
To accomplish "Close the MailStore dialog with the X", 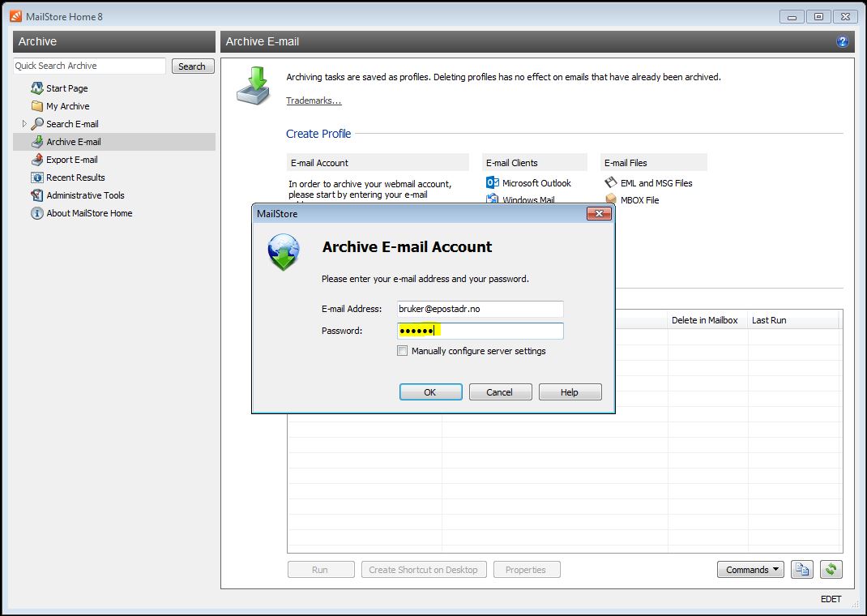I will click(x=599, y=213).
